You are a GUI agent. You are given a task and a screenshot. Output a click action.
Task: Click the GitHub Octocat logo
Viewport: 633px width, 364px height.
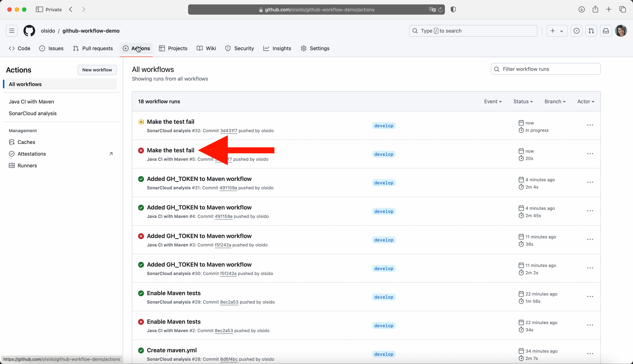(x=29, y=31)
